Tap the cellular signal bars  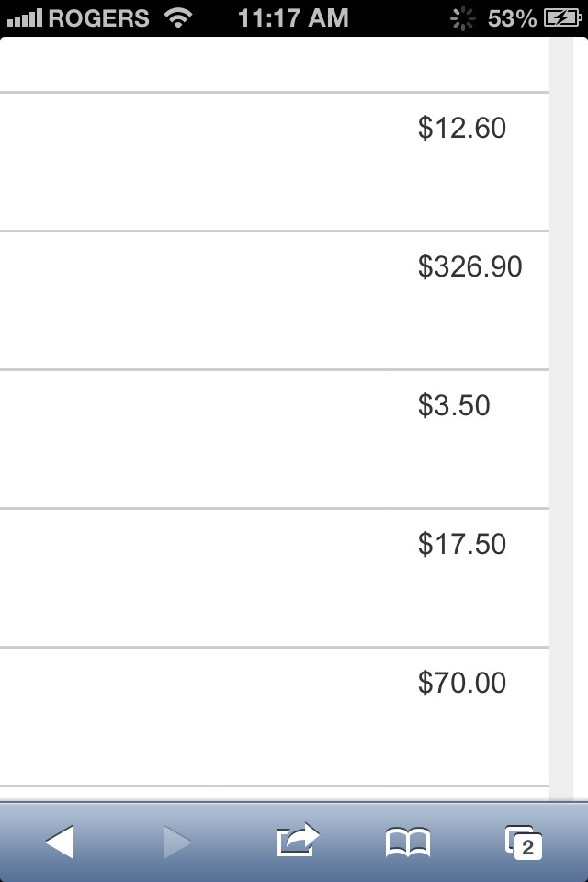[25, 18]
